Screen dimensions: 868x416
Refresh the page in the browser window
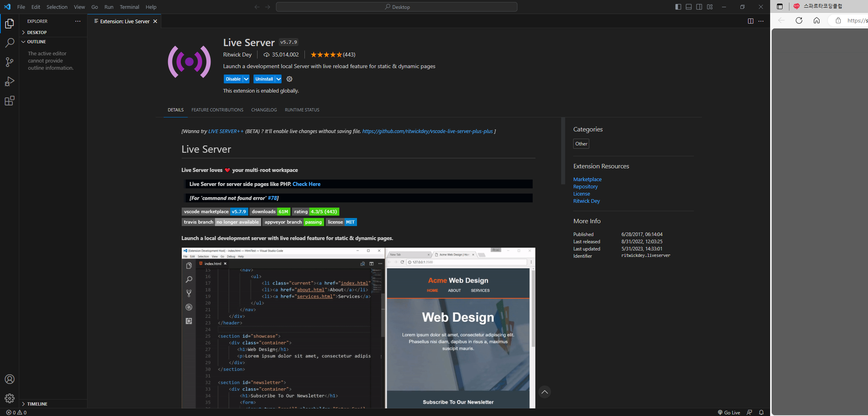(x=799, y=20)
